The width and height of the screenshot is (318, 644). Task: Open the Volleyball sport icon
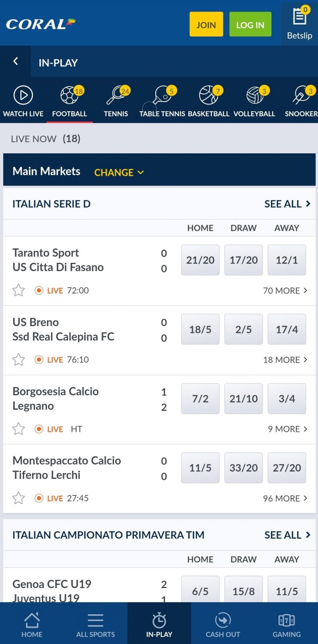(254, 95)
